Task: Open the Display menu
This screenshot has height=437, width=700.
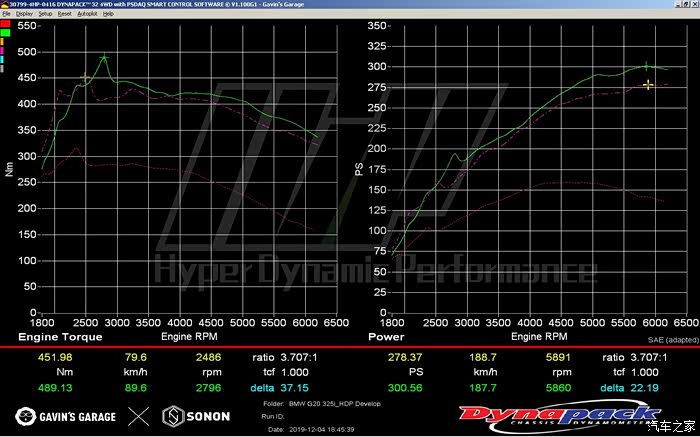Action: pyautogui.click(x=23, y=14)
